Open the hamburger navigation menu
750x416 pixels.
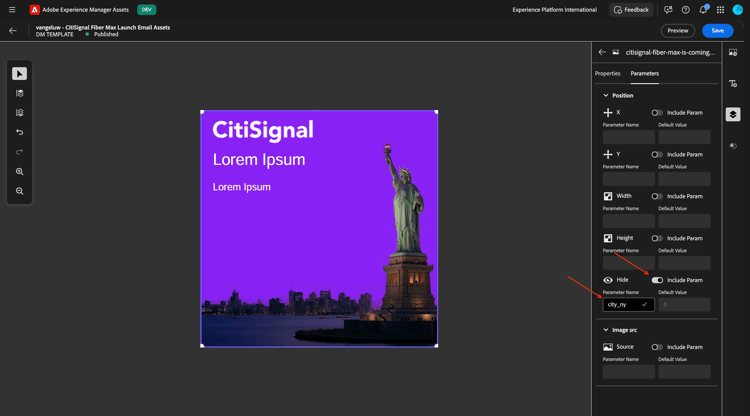(x=12, y=10)
